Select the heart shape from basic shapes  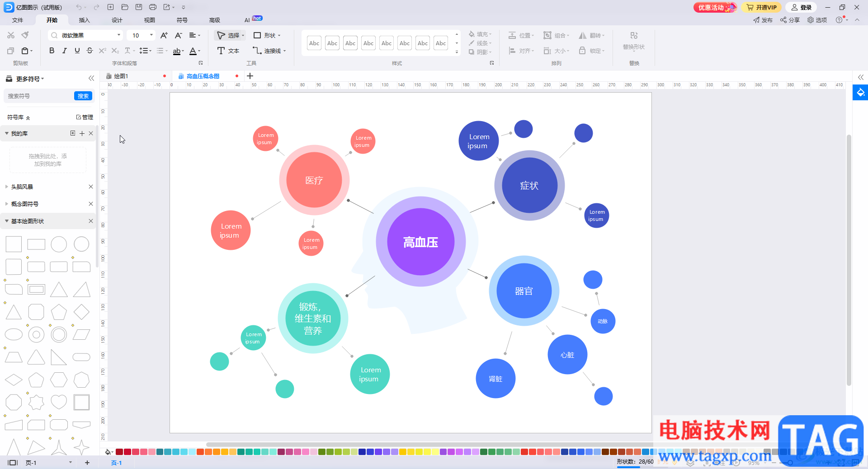click(x=59, y=402)
